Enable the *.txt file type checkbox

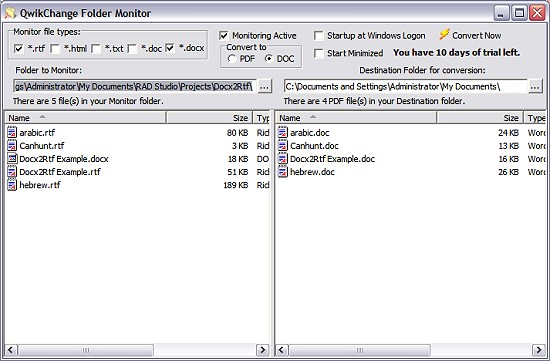(96, 48)
